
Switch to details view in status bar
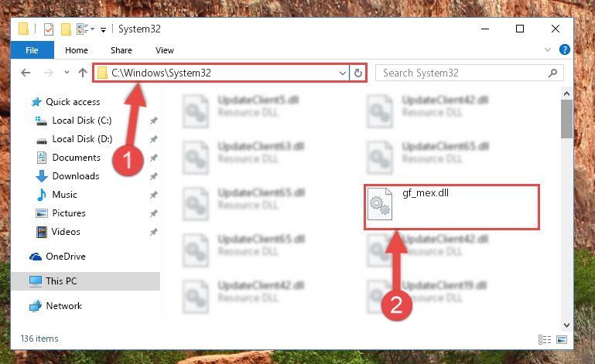point(545,339)
